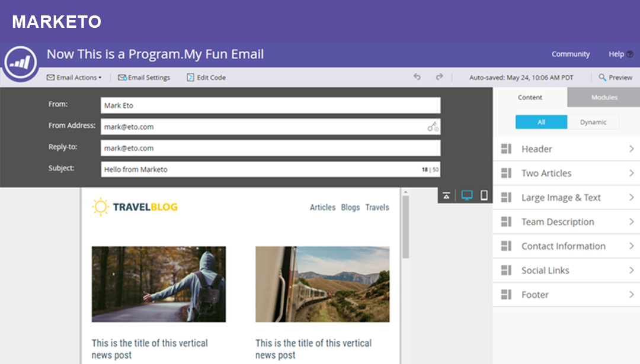Open Email Settings
This screenshot has height=364, width=640.
pyautogui.click(x=144, y=78)
